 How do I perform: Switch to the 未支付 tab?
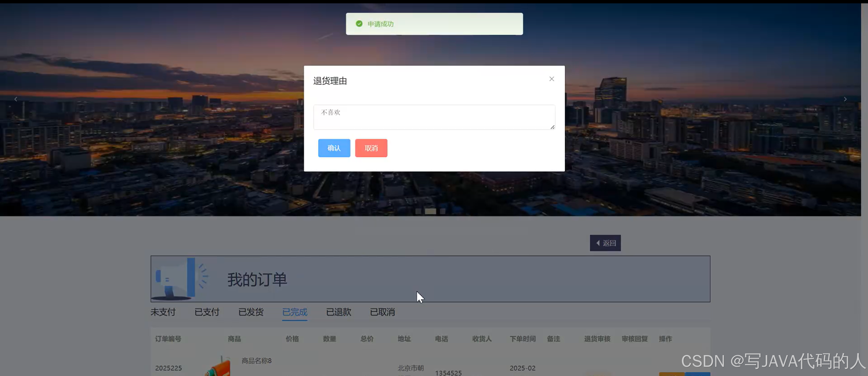tap(163, 312)
